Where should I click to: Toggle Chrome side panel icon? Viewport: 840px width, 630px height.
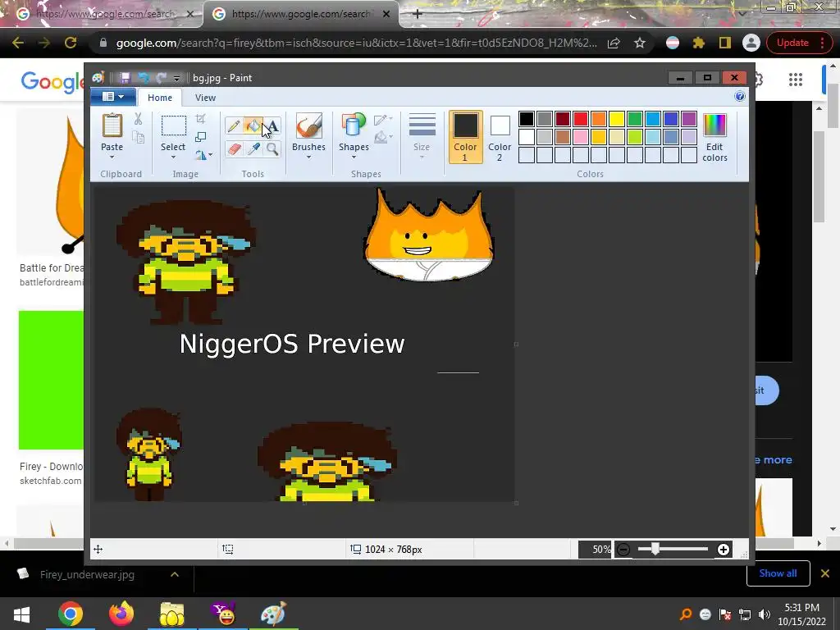[x=725, y=43]
